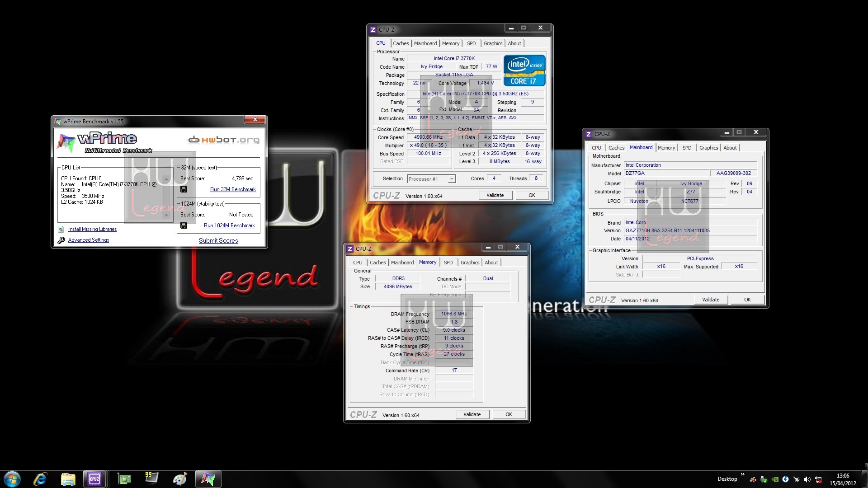868x488 pixels.
Task: Click OK in the top CPU-Z CPU window
Action: click(x=532, y=195)
